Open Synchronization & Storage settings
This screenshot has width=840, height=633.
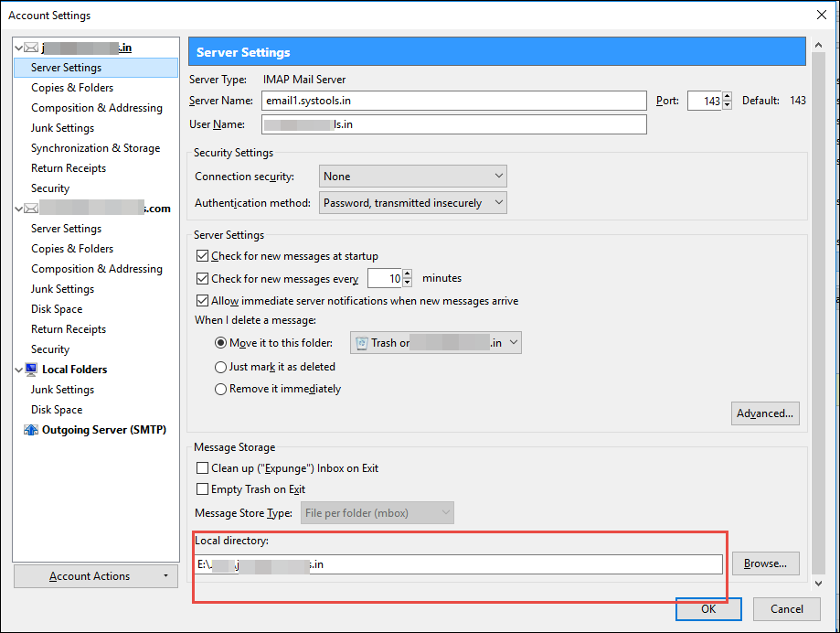[95, 148]
